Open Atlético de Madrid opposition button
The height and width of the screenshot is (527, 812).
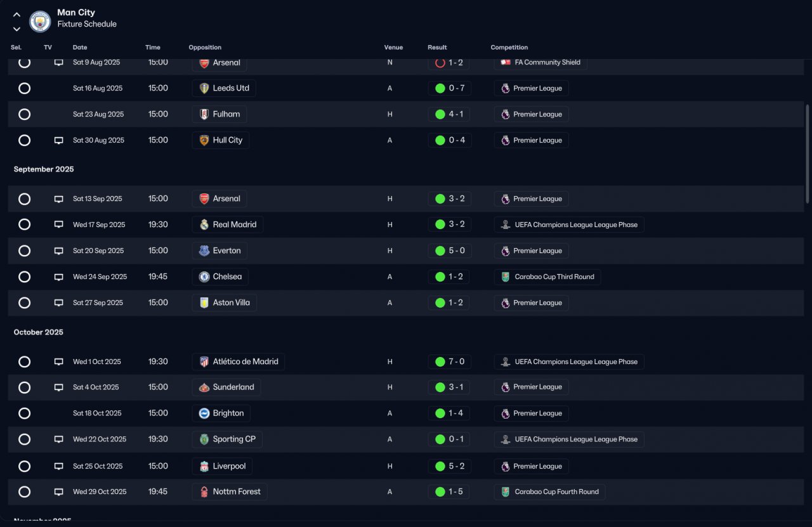point(239,362)
